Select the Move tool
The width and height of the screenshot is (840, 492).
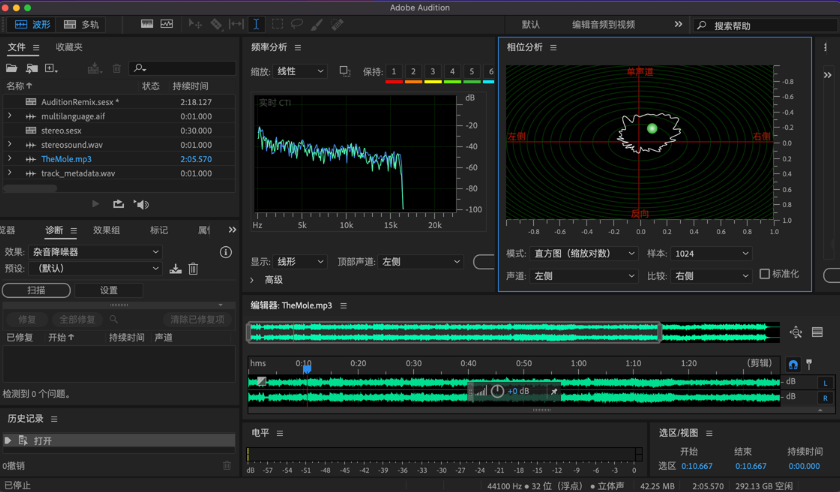[x=195, y=24]
